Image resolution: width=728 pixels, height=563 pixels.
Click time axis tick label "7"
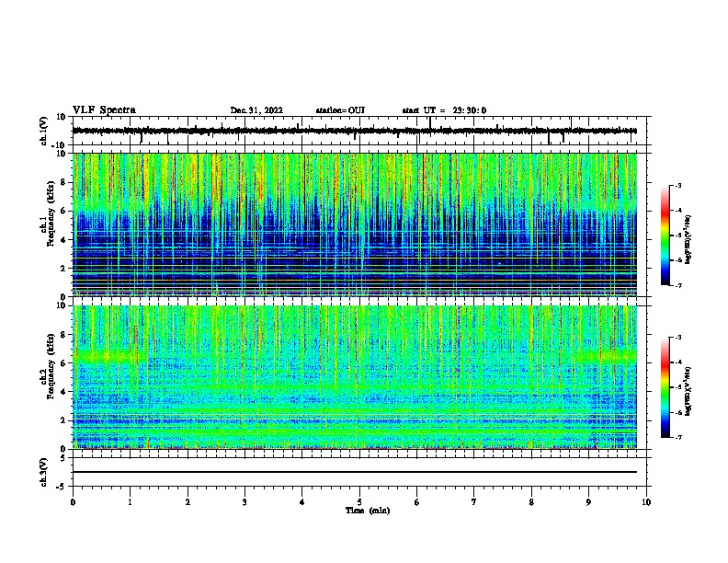coord(474,502)
